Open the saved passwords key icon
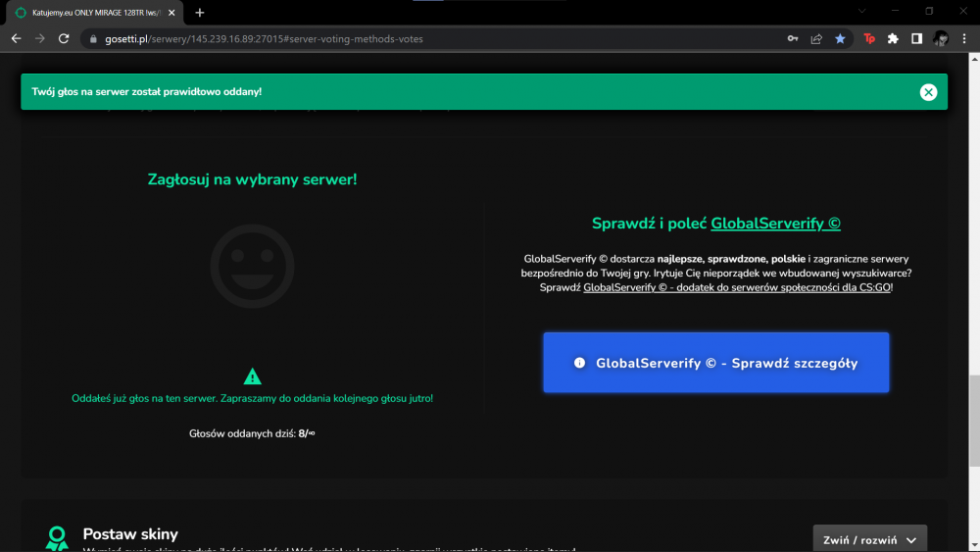Viewport: 980px width, 552px height. point(793,39)
